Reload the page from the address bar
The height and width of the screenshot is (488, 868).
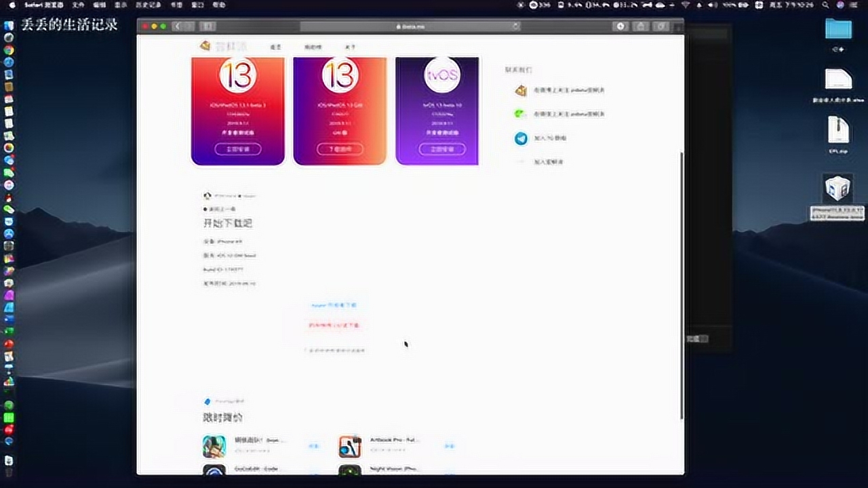(x=515, y=26)
